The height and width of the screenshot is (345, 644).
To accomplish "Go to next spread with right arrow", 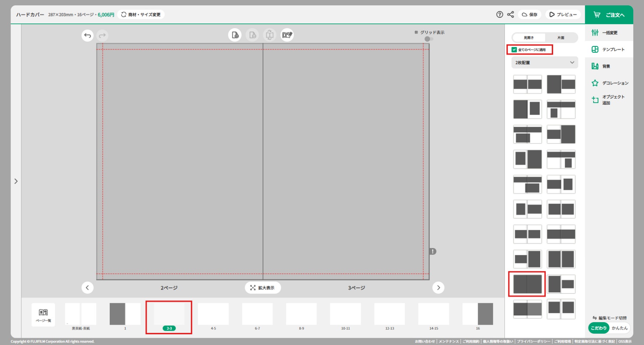I will click(438, 288).
